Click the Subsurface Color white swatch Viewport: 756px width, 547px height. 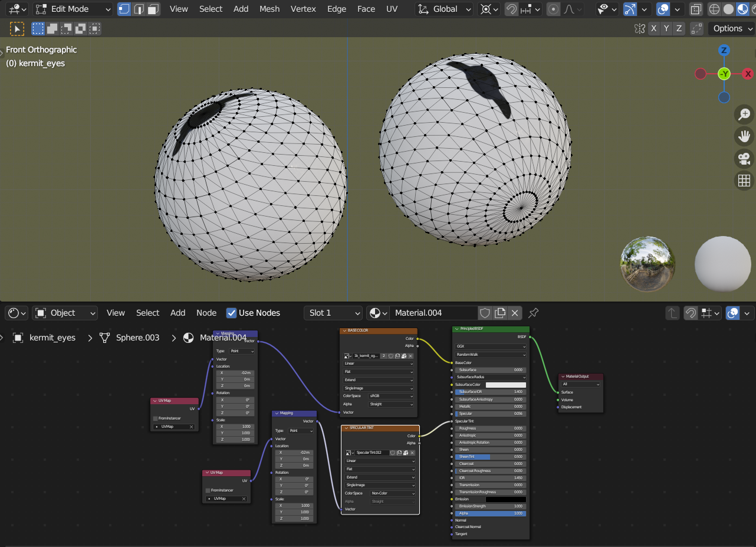pyautogui.click(x=505, y=385)
